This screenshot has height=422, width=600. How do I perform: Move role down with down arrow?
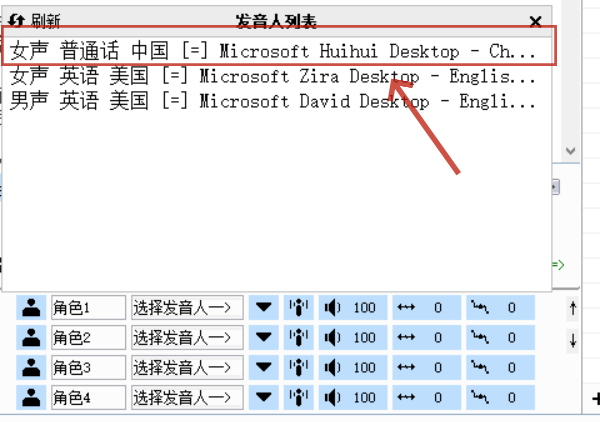click(573, 340)
